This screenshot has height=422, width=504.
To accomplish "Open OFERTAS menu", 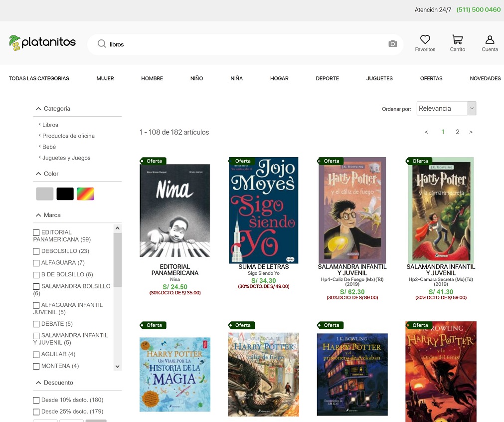I will (x=431, y=78).
